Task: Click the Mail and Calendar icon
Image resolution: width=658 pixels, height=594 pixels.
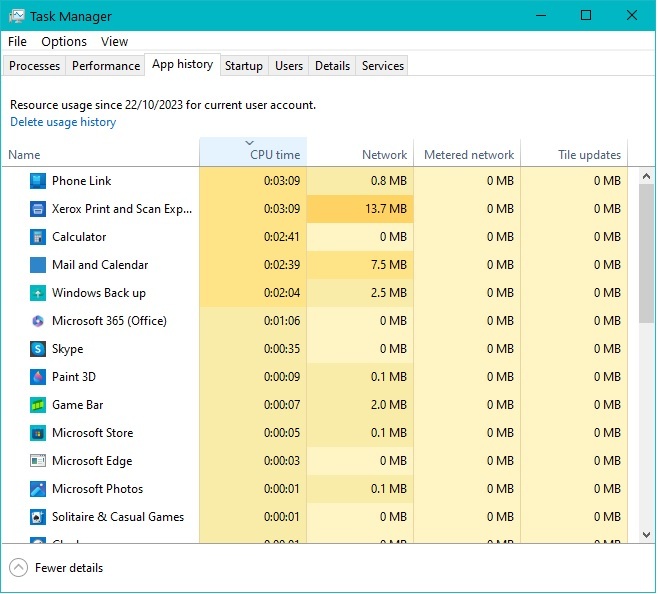Action: click(38, 265)
